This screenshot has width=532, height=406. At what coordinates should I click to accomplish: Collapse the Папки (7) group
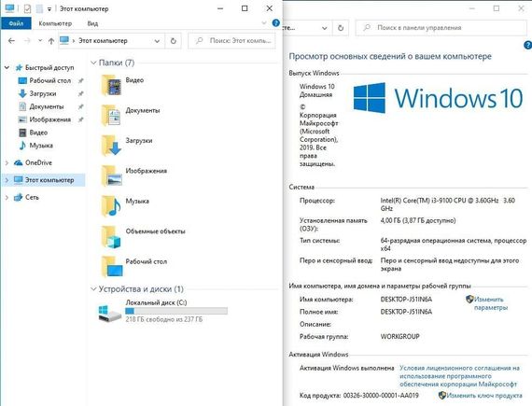click(x=93, y=63)
